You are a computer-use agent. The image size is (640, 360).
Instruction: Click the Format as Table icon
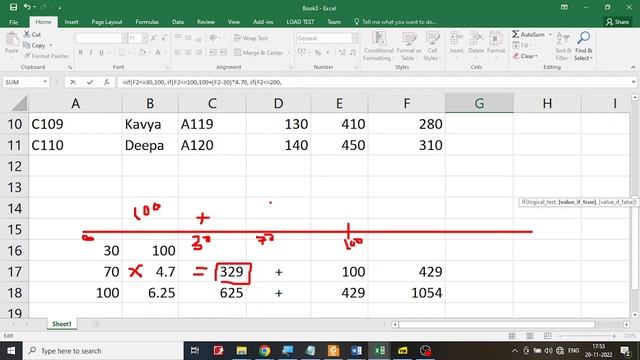click(409, 39)
